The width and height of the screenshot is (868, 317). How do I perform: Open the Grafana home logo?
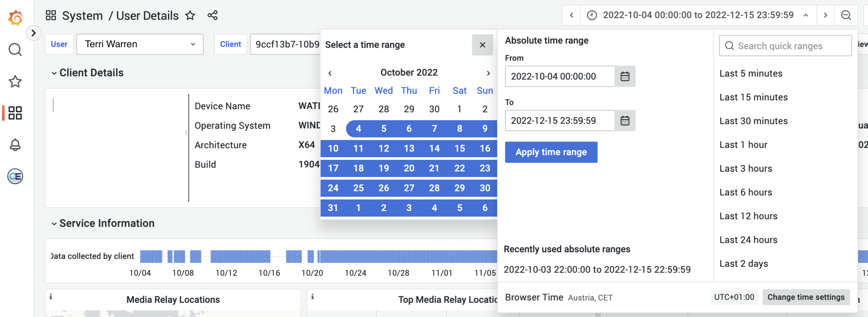pos(15,18)
